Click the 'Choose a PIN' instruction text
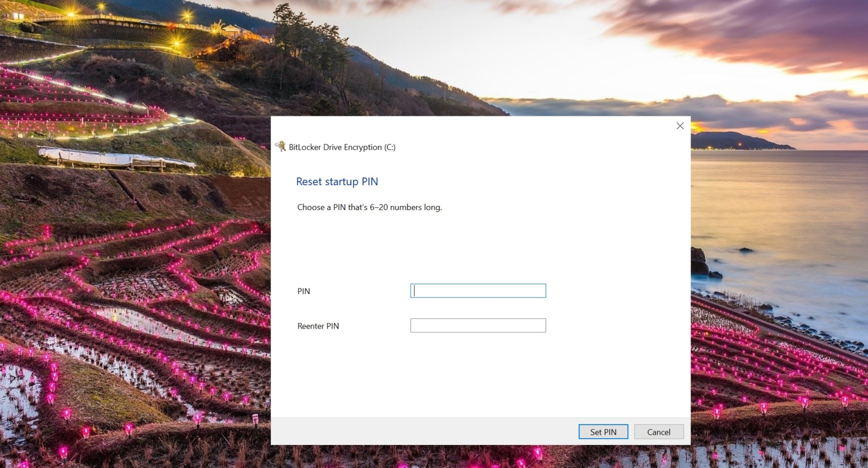This screenshot has width=868, height=468. pyautogui.click(x=369, y=207)
